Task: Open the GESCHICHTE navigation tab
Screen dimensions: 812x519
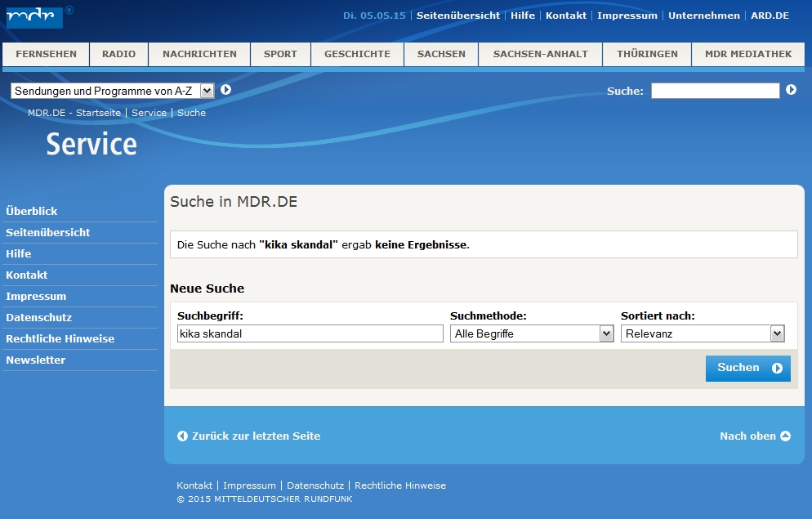Action: click(x=357, y=54)
